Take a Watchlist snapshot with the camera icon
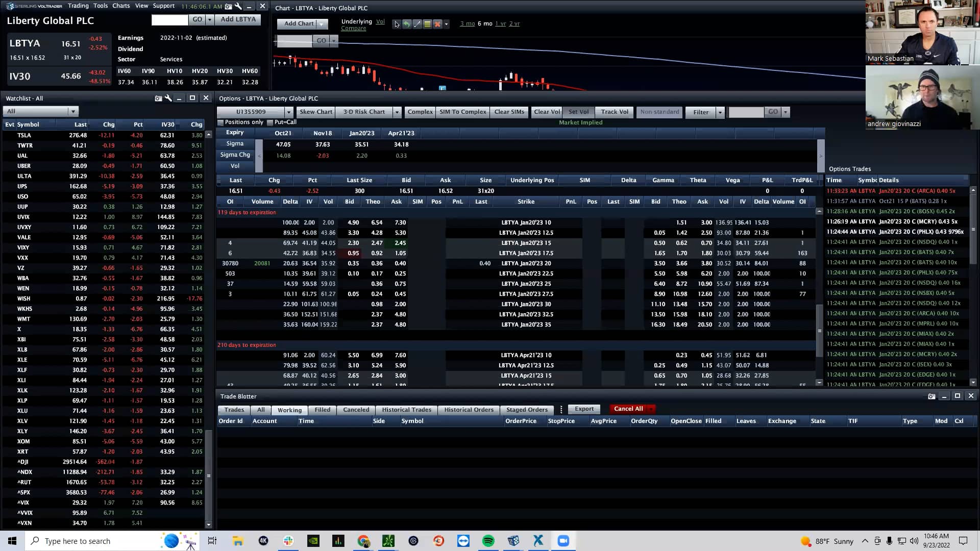The height and width of the screenshot is (551, 980). point(158,98)
